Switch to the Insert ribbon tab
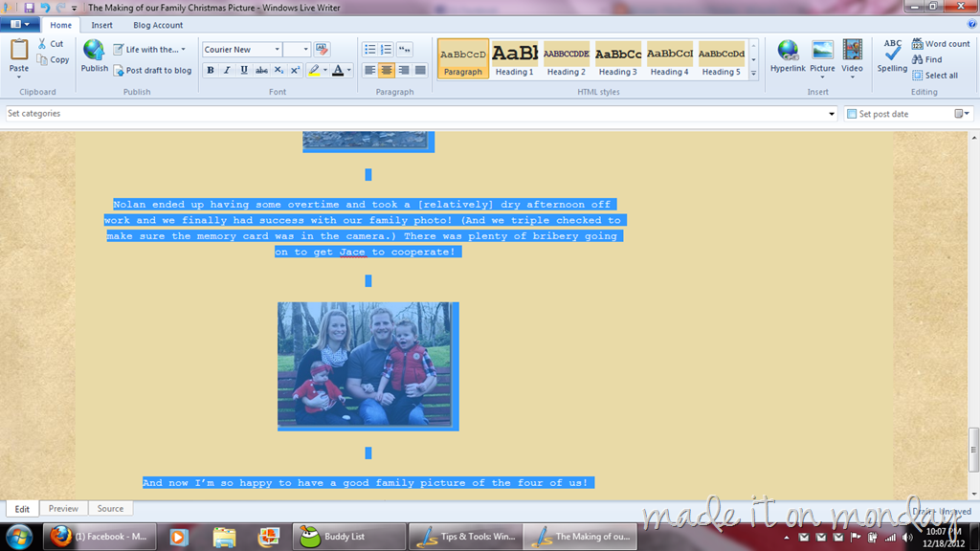The height and width of the screenshot is (551, 980). coord(101,25)
